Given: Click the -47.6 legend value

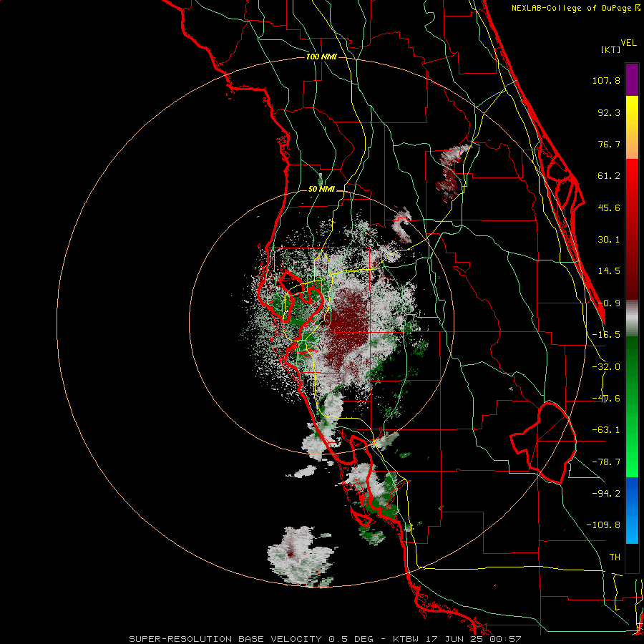Looking at the screenshot, I should (606, 399).
